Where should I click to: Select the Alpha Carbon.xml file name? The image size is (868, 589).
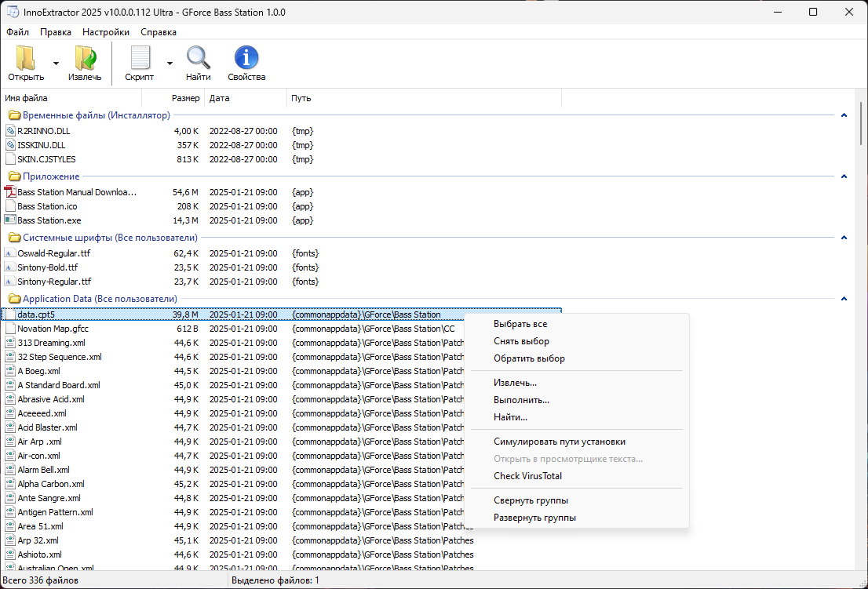[x=51, y=484]
